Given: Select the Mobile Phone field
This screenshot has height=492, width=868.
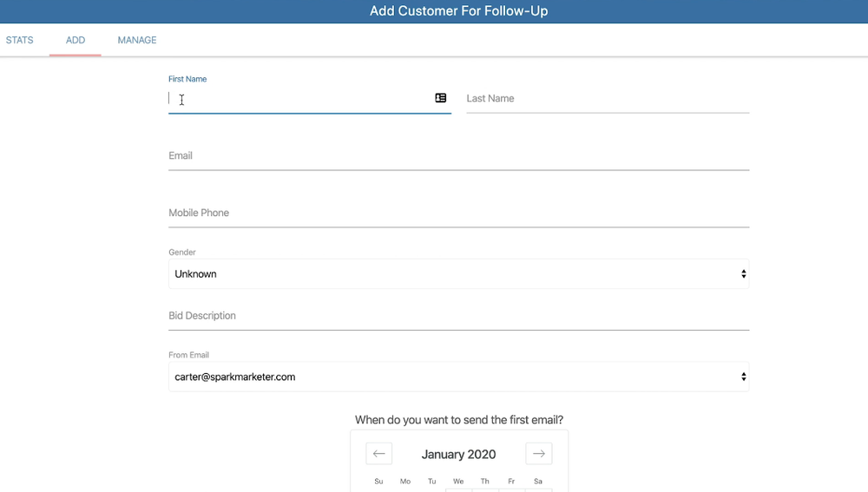Looking at the screenshot, I should (x=458, y=213).
